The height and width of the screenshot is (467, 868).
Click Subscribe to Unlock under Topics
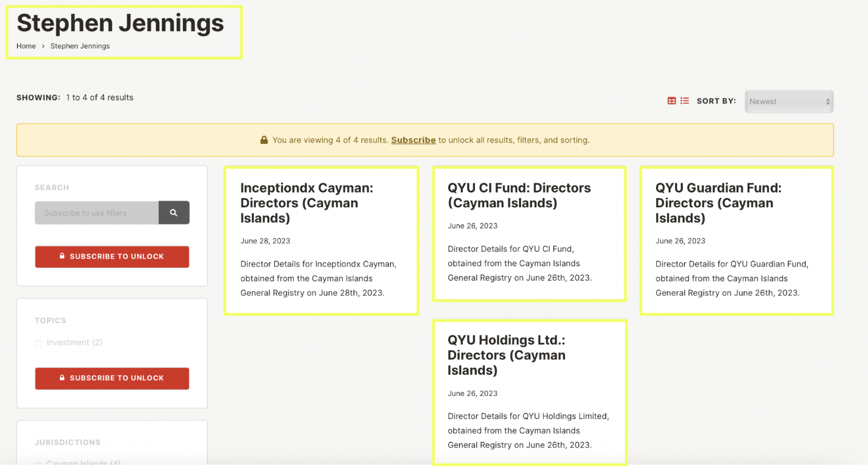click(x=112, y=379)
